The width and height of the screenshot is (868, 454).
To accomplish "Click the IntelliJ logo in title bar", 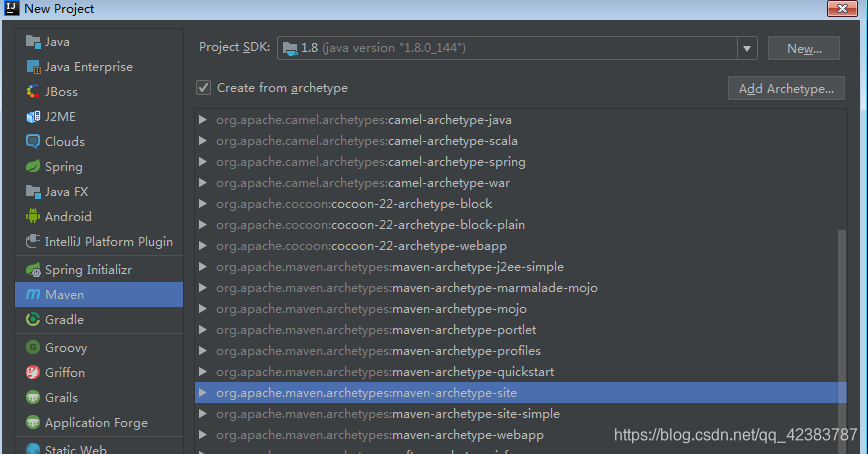I will pyautogui.click(x=12, y=8).
